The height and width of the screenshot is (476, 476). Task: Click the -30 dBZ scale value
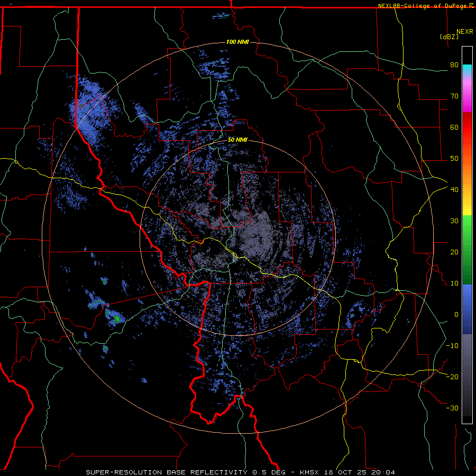tap(452, 408)
